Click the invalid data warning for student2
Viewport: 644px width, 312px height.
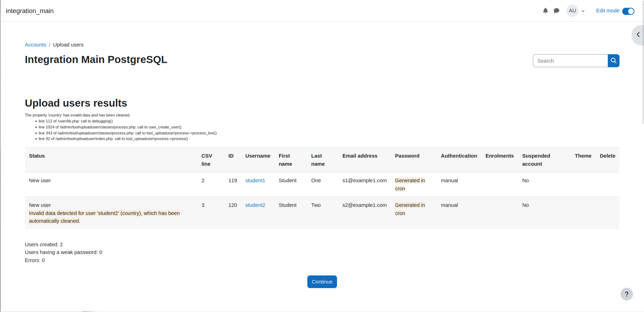(x=104, y=217)
